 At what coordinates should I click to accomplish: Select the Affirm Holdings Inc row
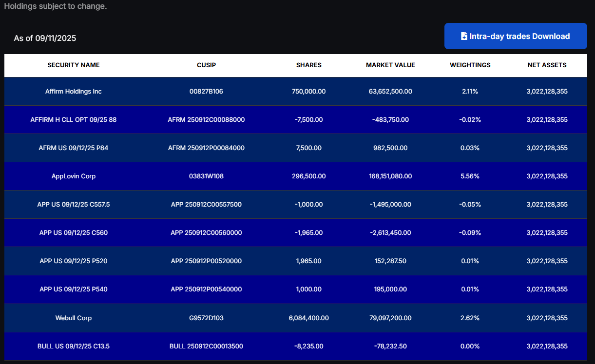[x=296, y=91]
